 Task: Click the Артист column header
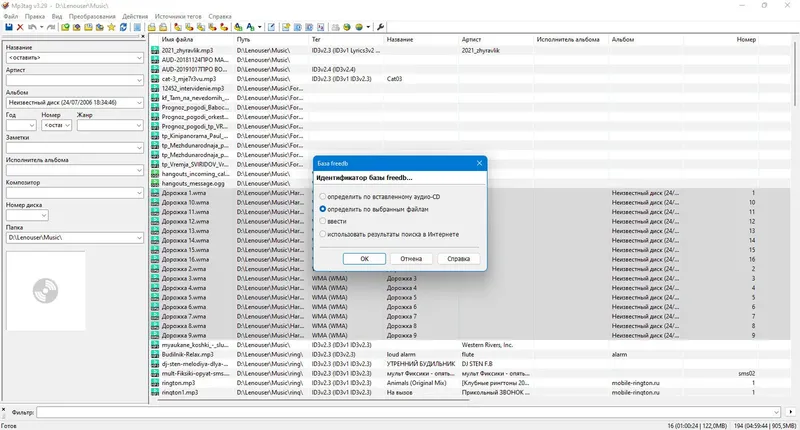click(496, 39)
